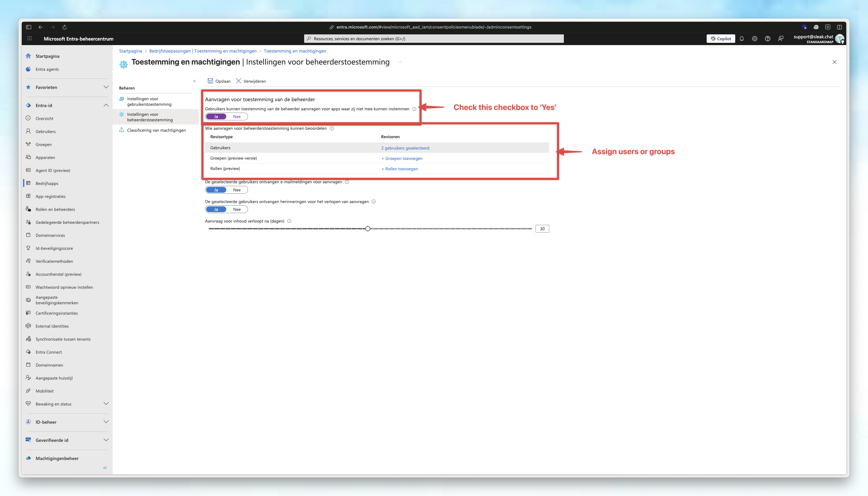The width and height of the screenshot is (868, 496).
Task: Open Id-beveiligingsscore in the sidebar
Action: pos(54,248)
